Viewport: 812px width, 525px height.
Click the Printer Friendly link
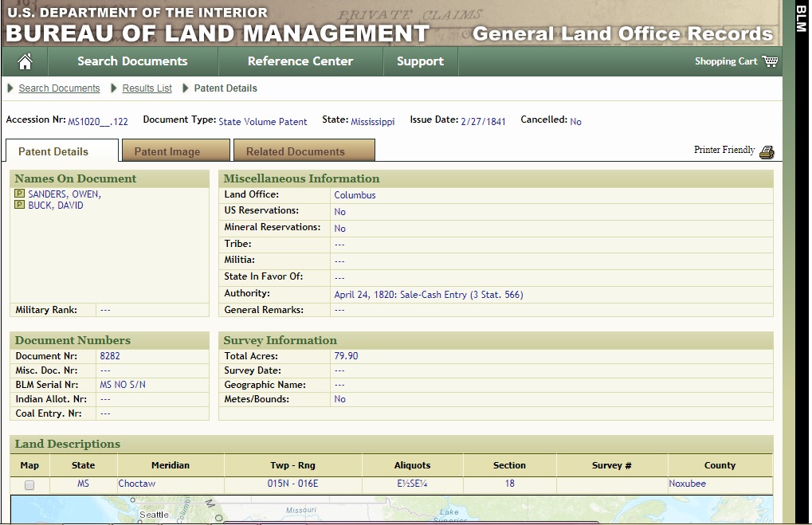(x=724, y=150)
